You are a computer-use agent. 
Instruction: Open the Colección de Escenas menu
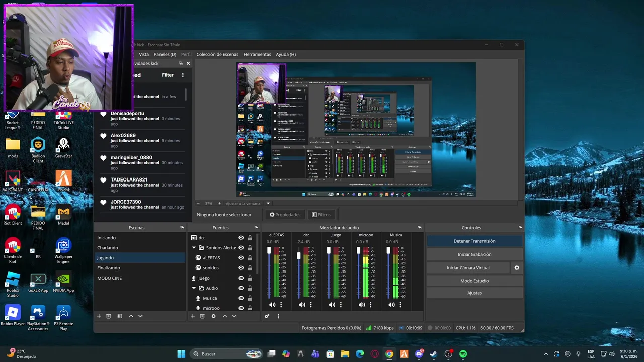coord(217,54)
